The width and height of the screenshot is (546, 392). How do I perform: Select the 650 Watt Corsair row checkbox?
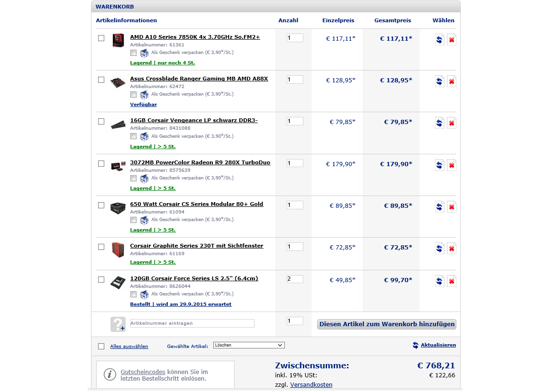[x=101, y=205]
